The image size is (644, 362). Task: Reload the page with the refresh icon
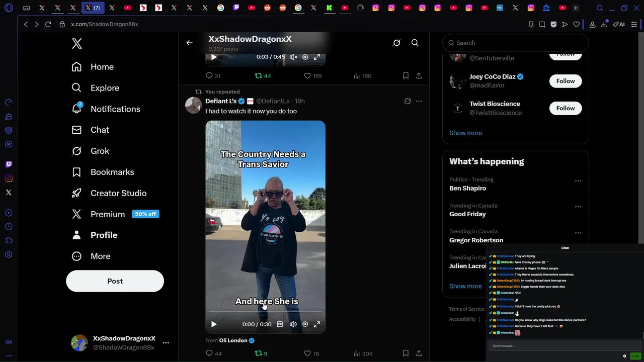click(48, 24)
